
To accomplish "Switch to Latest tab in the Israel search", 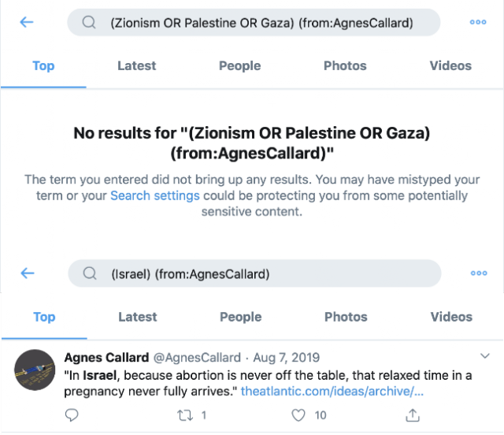I will point(137,317).
